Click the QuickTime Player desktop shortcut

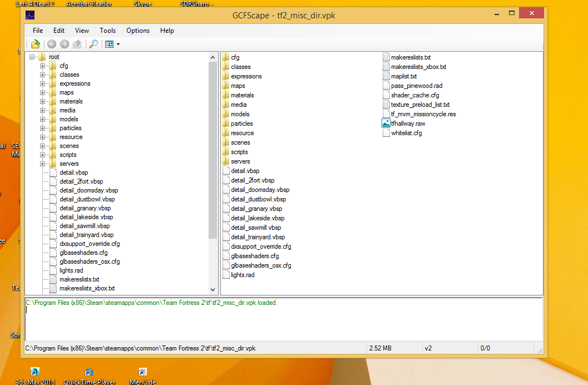tap(89, 376)
